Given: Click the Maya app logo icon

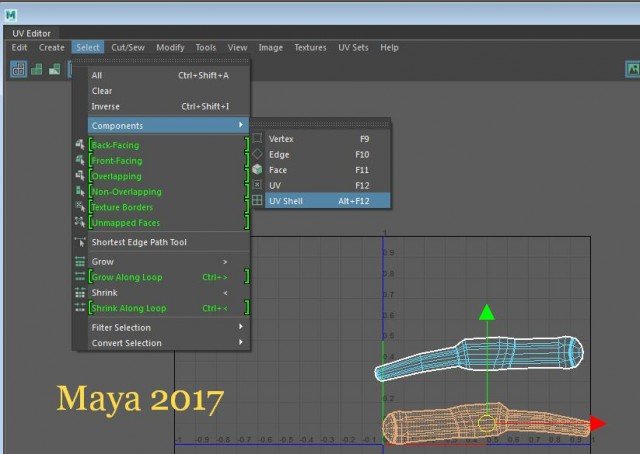Looking at the screenshot, I should click(x=11, y=16).
